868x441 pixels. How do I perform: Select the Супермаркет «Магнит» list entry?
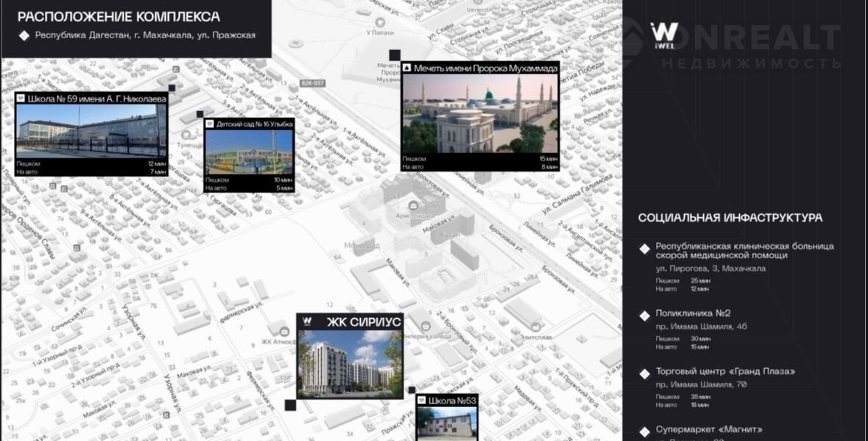[709, 429]
